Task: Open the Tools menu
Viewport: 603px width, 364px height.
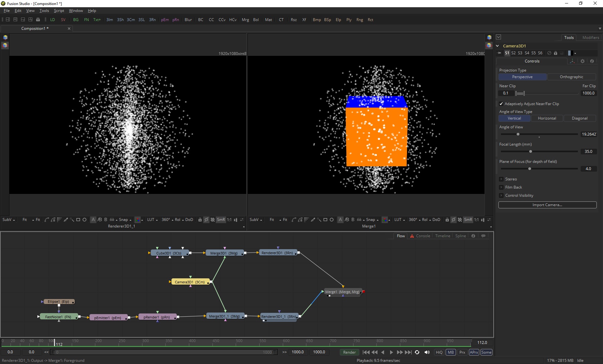Action: [44, 11]
